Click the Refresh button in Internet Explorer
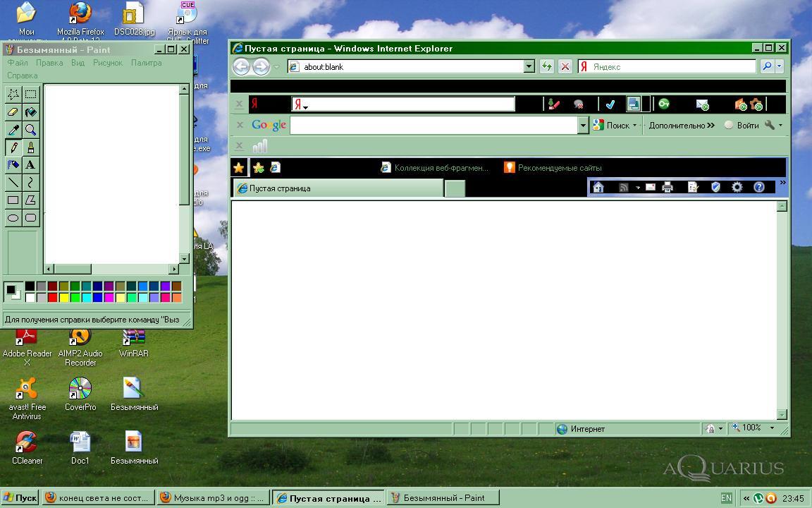This screenshot has height=508, width=812. click(546, 66)
